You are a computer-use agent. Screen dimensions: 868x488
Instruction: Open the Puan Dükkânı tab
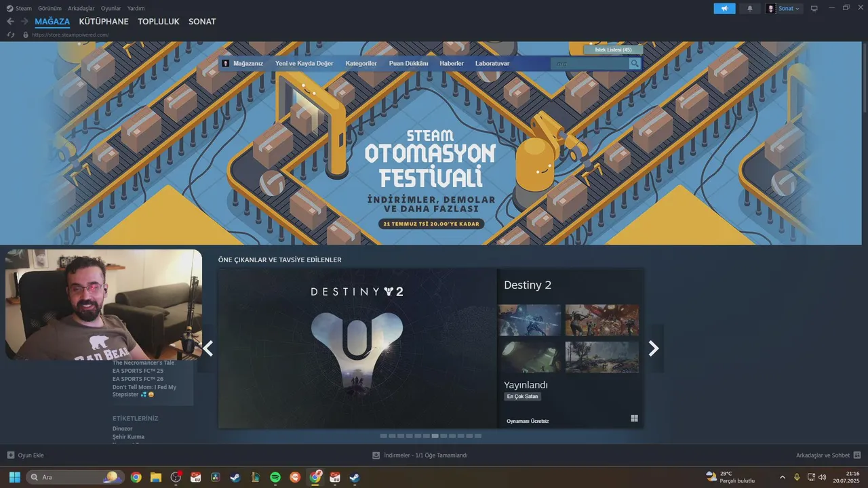[x=409, y=64]
